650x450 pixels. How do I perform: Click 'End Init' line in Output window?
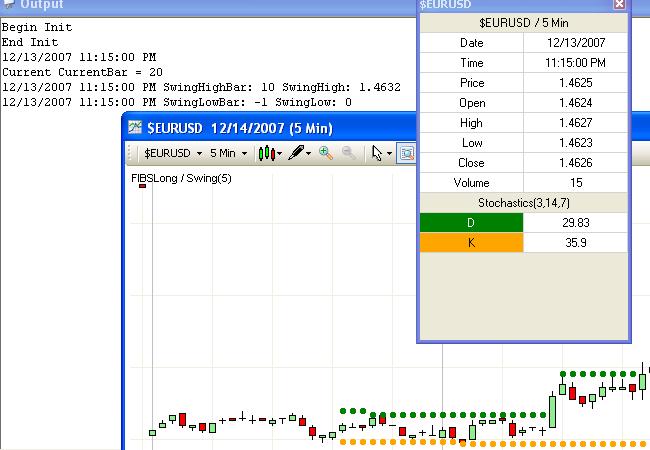tap(30, 42)
